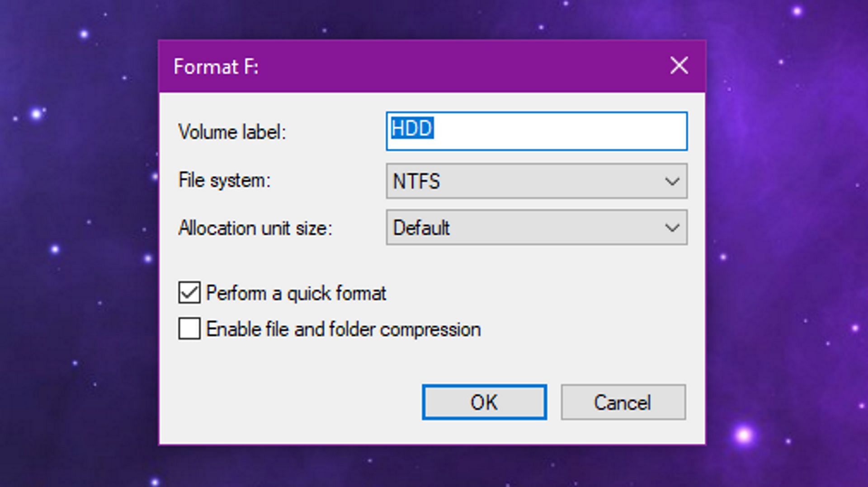Click the highlighted HDD text

[x=412, y=128]
